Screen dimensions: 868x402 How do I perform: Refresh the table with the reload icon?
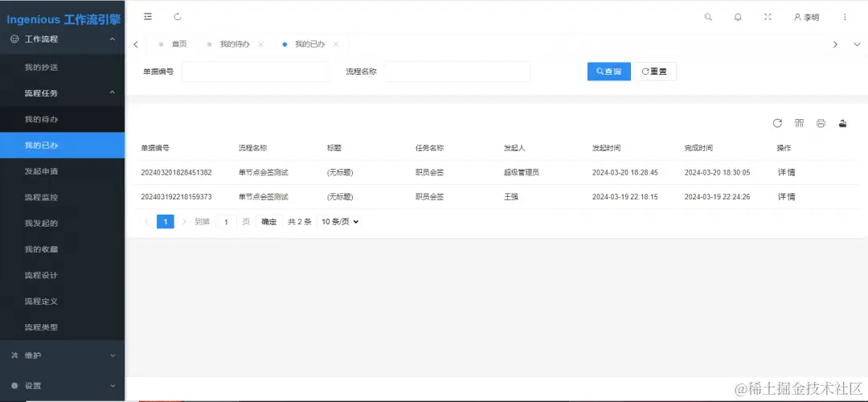pyautogui.click(x=777, y=123)
